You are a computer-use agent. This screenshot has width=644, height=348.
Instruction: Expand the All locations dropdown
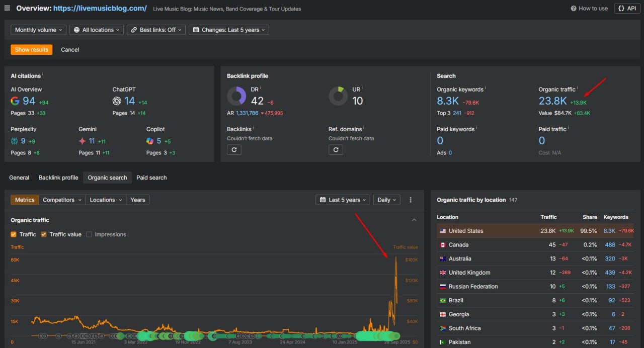coord(97,30)
